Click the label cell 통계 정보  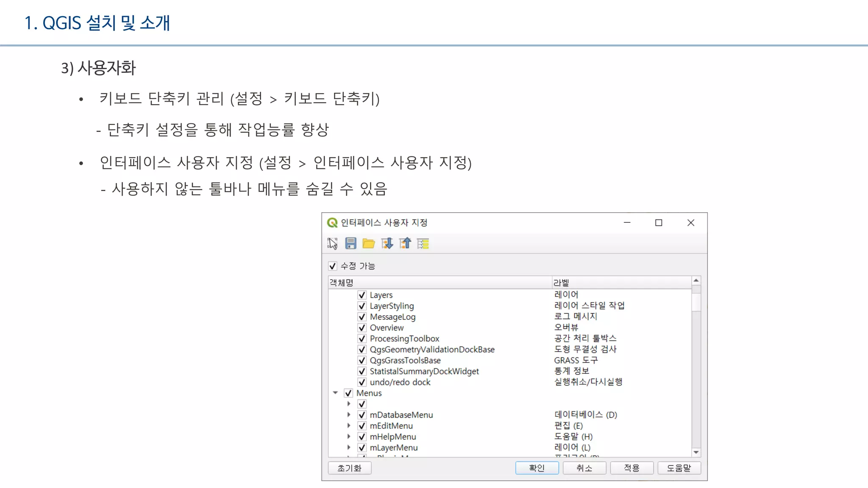(571, 371)
